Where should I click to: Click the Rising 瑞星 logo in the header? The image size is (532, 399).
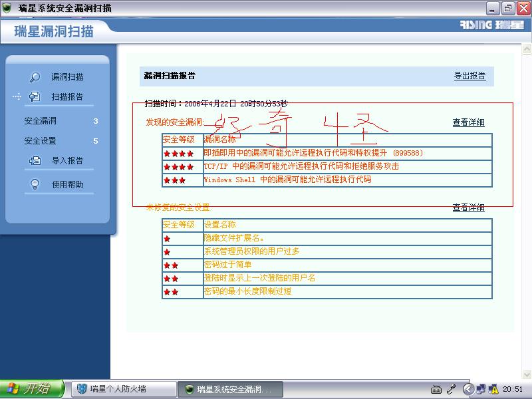click(x=492, y=25)
